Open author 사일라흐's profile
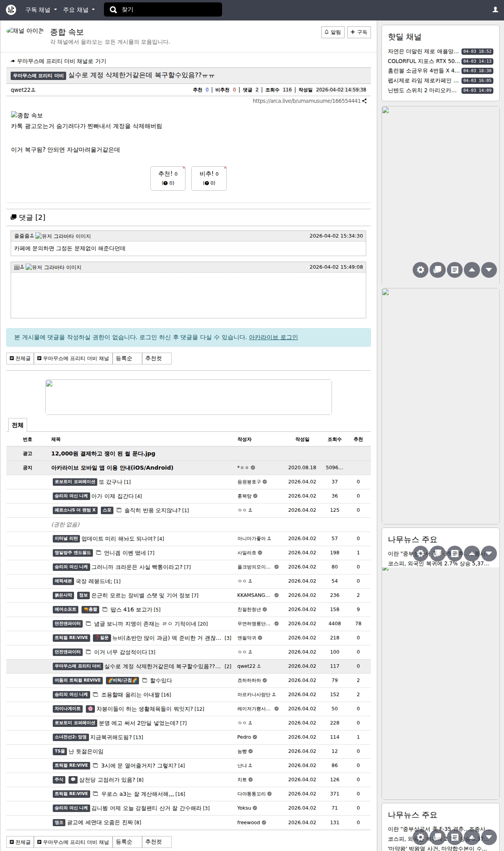504x851 pixels. [x=247, y=553]
